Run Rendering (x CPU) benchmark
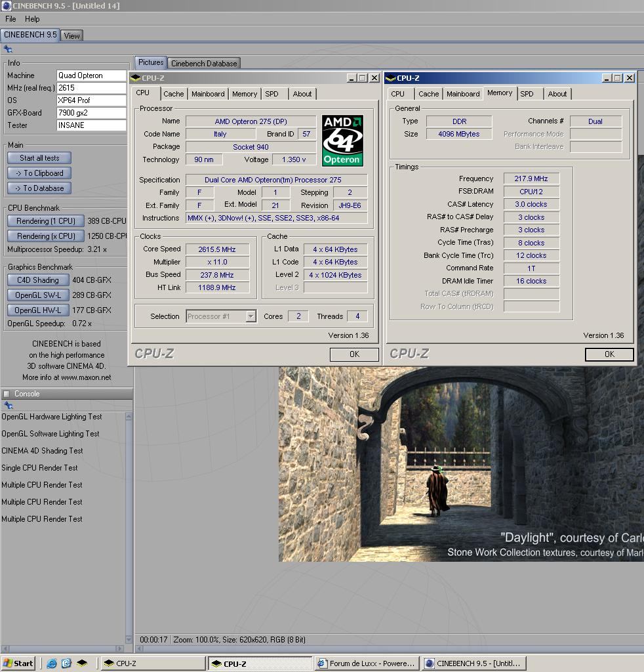644x672 pixels. pos(46,236)
